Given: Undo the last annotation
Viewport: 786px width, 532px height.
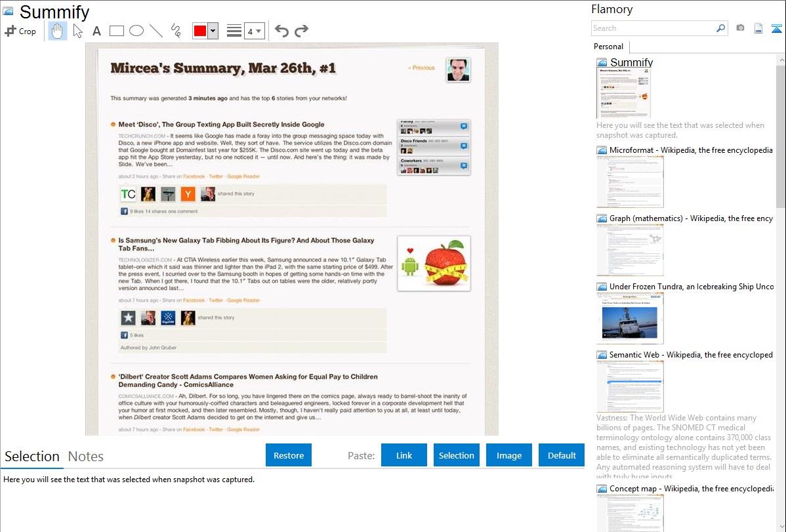Looking at the screenshot, I should pyautogui.click(x=281, y=31).
